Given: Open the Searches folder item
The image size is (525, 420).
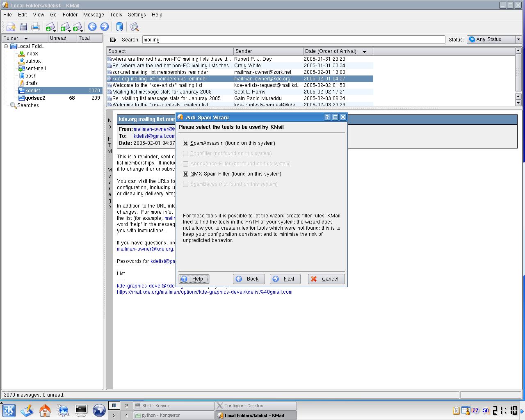Looking at the screenshot, I should [28, 105].
